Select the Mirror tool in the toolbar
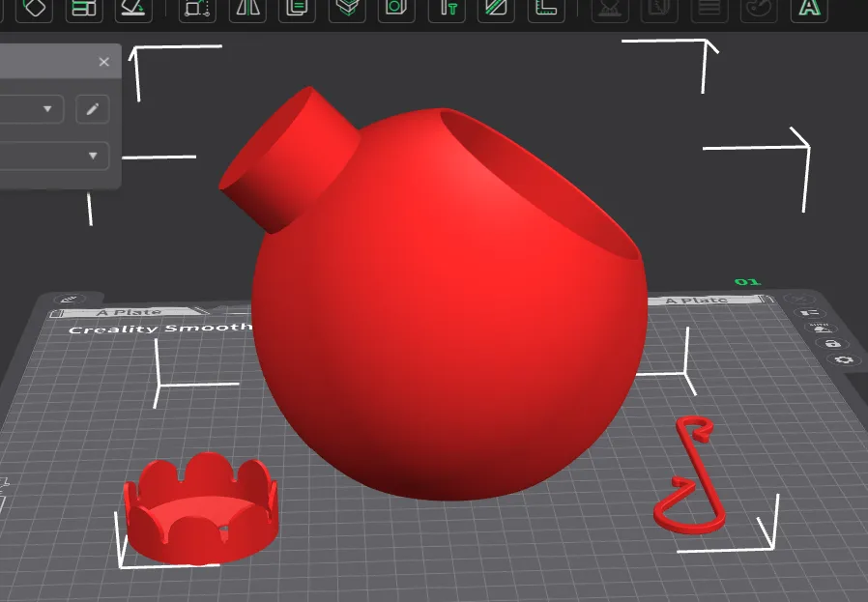 248,8
